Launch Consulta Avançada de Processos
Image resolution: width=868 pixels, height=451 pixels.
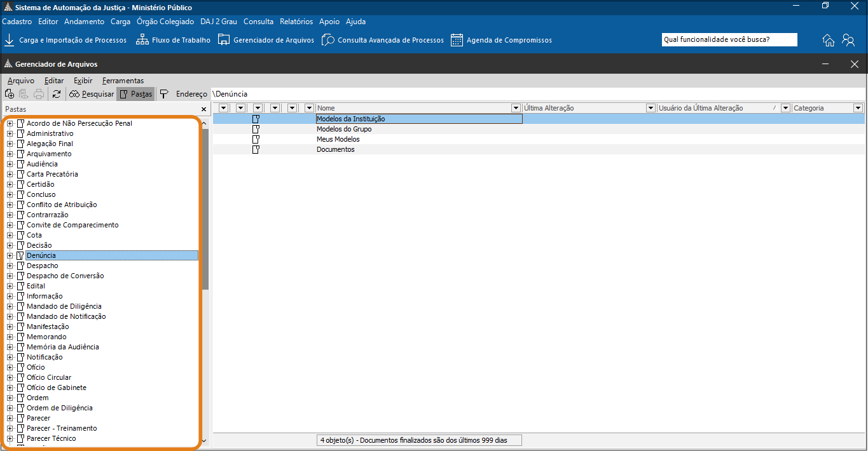coord(383,40)
